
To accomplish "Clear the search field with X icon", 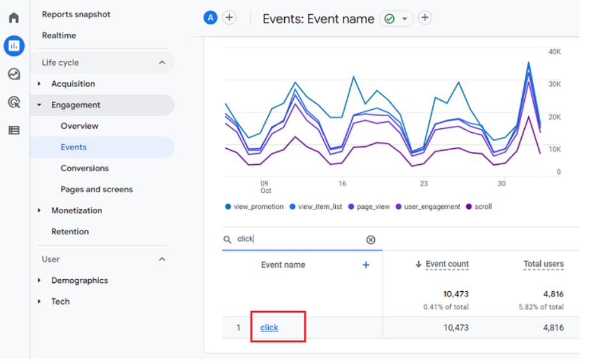I will pos(370,239).
